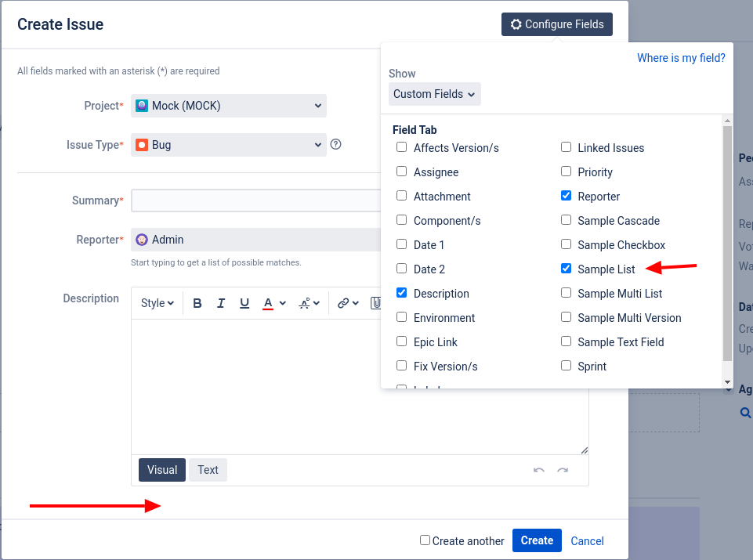Uncheck the Sample List field
Screen dimensions: 753x560
coord(567,268)
